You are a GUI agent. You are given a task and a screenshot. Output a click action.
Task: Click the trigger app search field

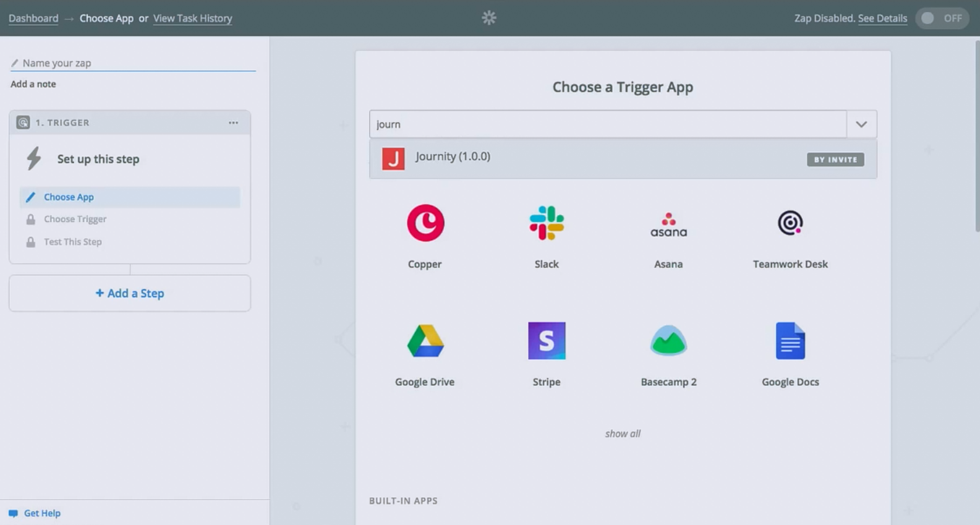click(608, 124)
